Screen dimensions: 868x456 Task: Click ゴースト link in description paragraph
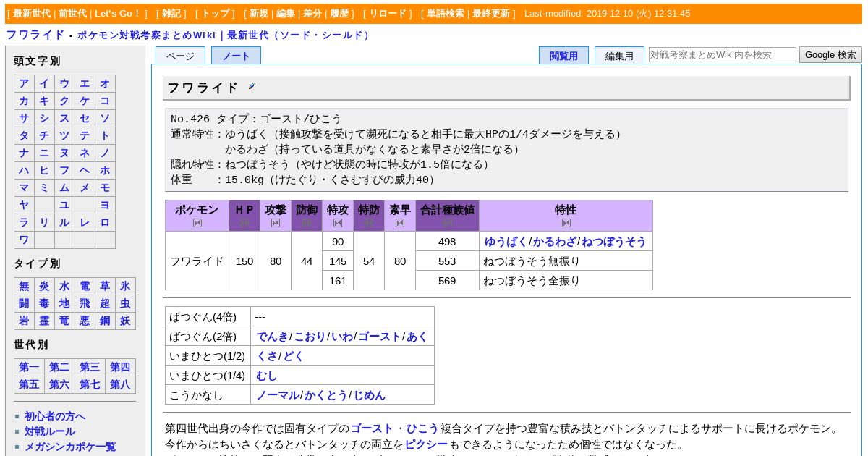pos(371,428)
